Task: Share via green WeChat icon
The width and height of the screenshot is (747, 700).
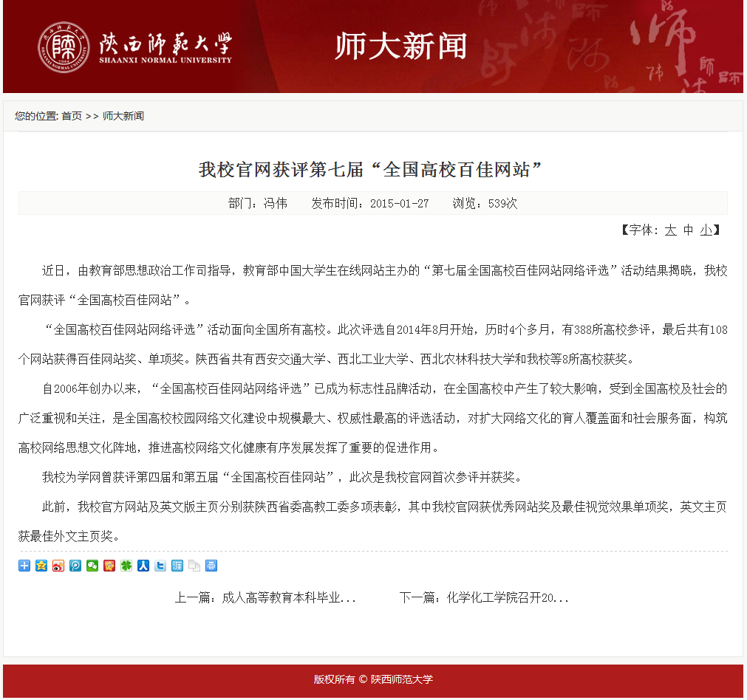Action: point(92,566)
